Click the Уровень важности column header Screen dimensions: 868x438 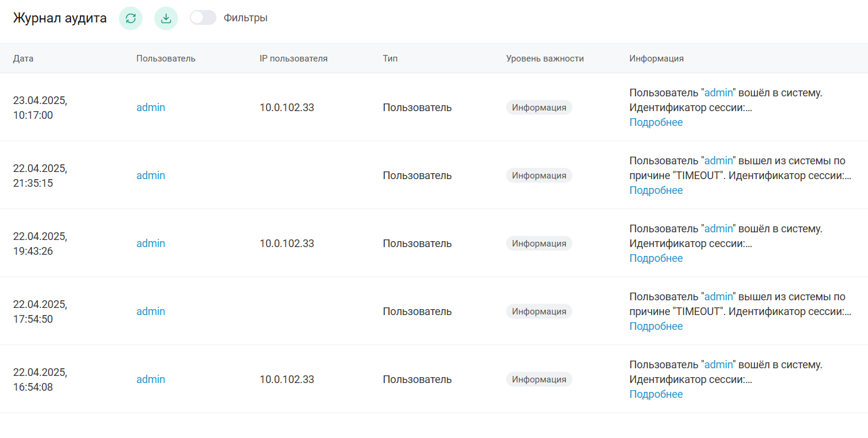[x=545, y=59]
